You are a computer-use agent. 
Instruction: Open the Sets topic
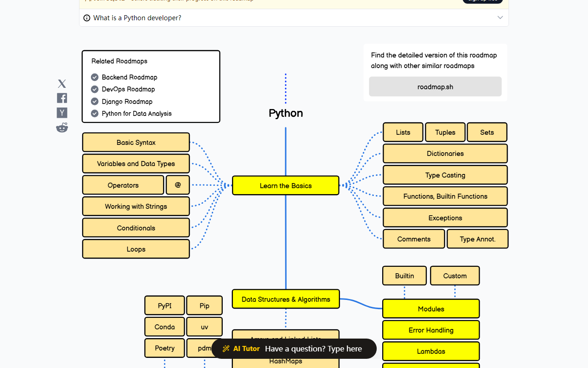[487, 132]
